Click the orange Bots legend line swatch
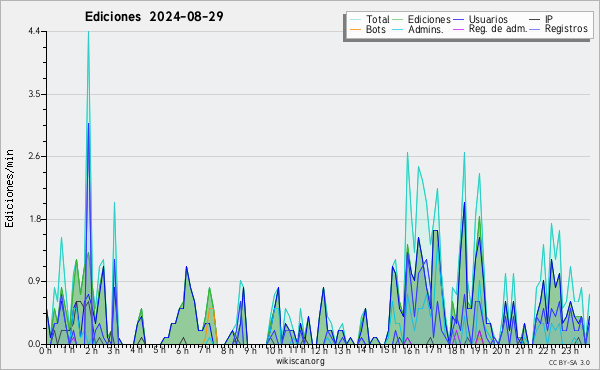 point(355,29)
